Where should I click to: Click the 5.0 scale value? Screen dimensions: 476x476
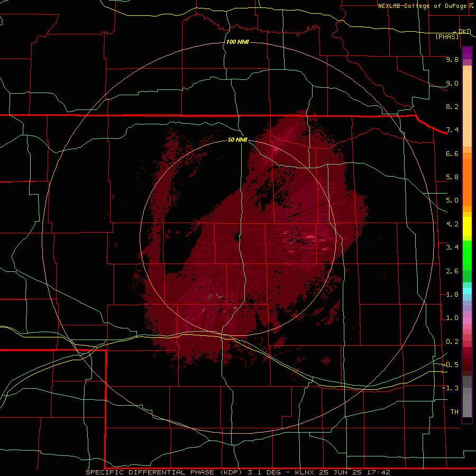(452, 200)
